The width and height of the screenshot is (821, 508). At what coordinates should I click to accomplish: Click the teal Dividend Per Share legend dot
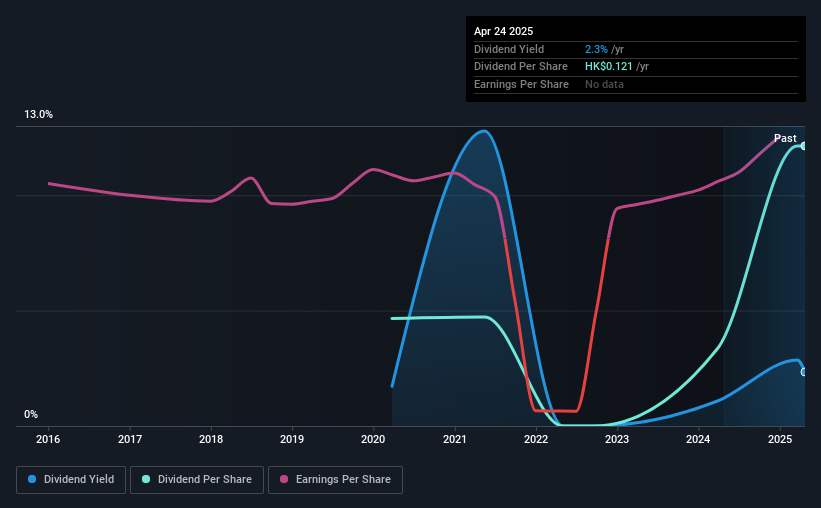(146, 479)
